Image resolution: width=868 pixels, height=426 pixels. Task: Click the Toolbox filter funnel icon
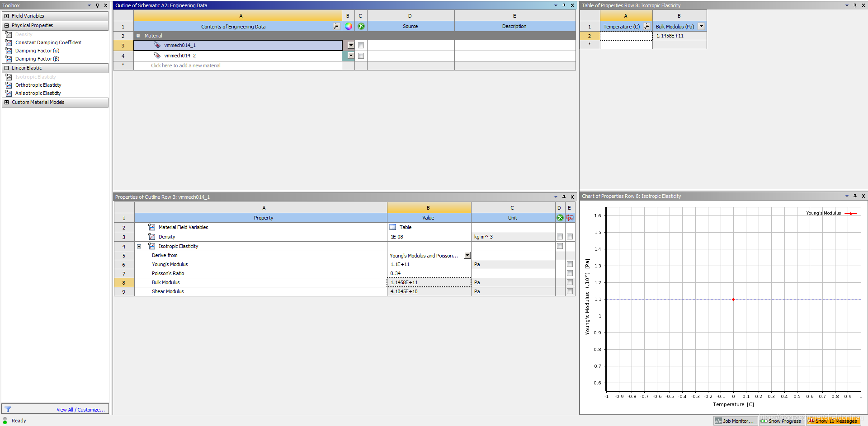pyautogui.click(x=8, y=409)
